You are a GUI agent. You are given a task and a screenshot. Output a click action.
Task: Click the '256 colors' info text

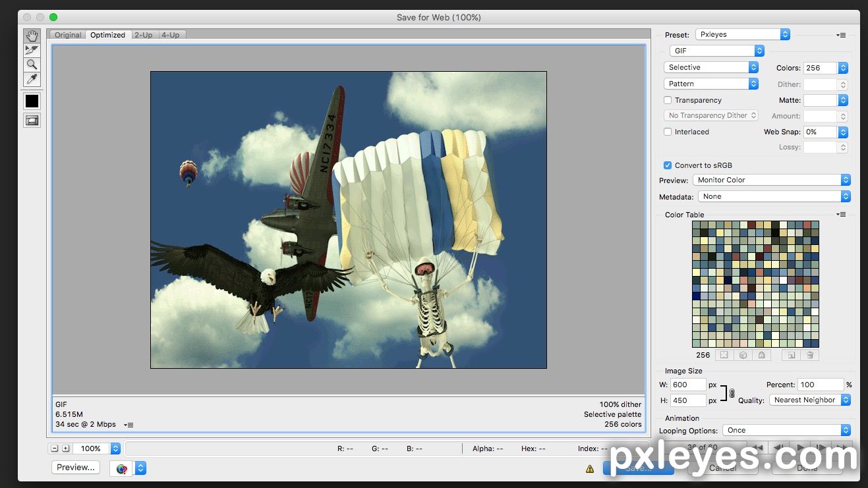[623, 424]
